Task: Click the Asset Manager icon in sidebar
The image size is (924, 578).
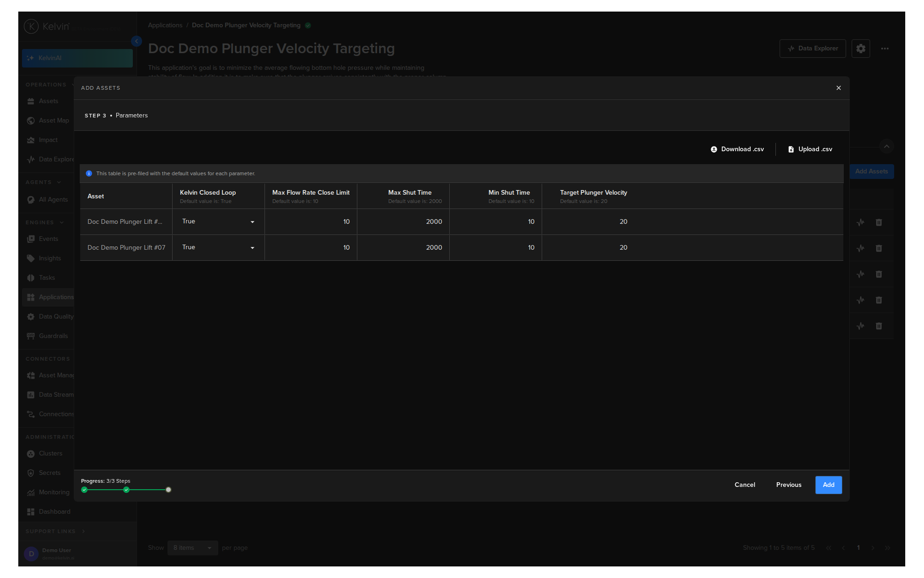Action: pos(31,376)
